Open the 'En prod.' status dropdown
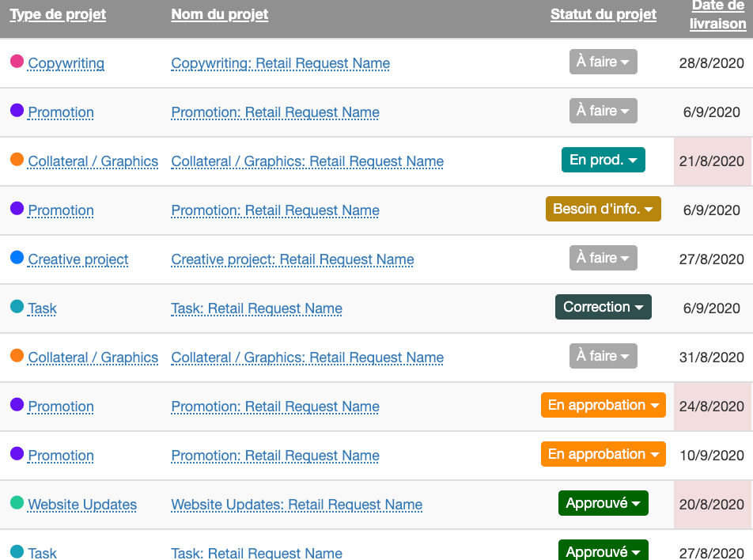Viewport: 753px width, 560px height. 603,160
